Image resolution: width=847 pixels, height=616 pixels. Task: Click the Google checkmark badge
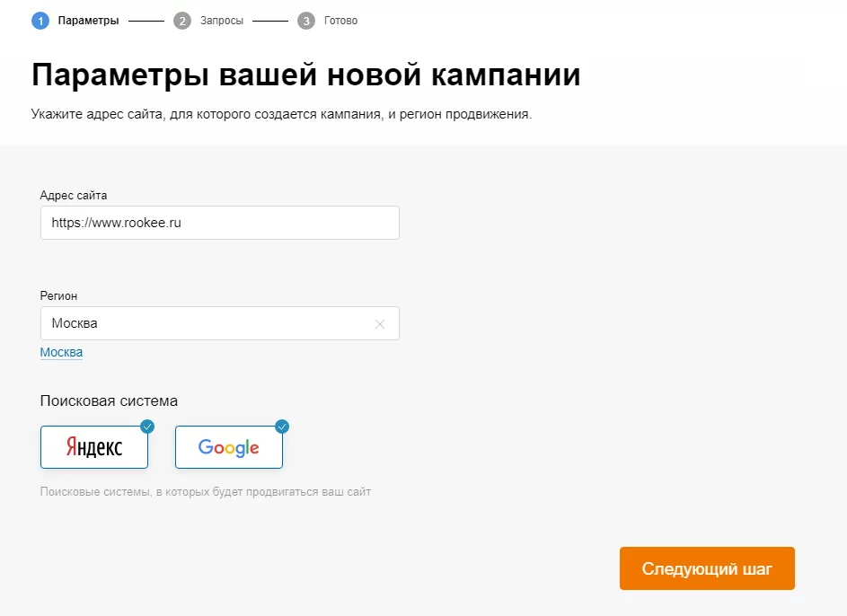[x=282, y=427]
